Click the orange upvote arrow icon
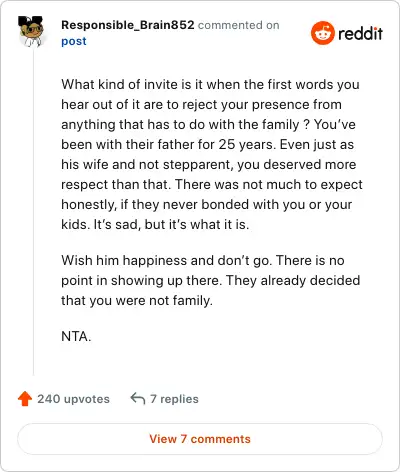The image size is (400, 472). click(x=25, y=399)
